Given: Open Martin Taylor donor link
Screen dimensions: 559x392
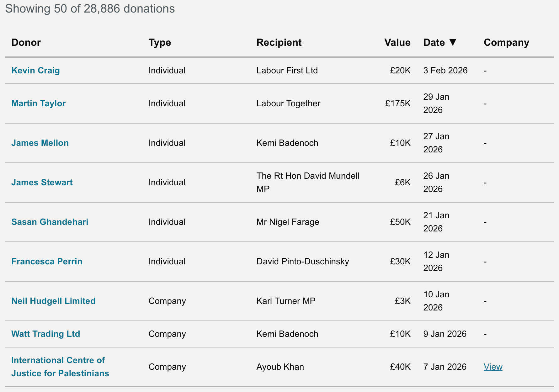Looking at the screenshot, I should coord(38,103).
